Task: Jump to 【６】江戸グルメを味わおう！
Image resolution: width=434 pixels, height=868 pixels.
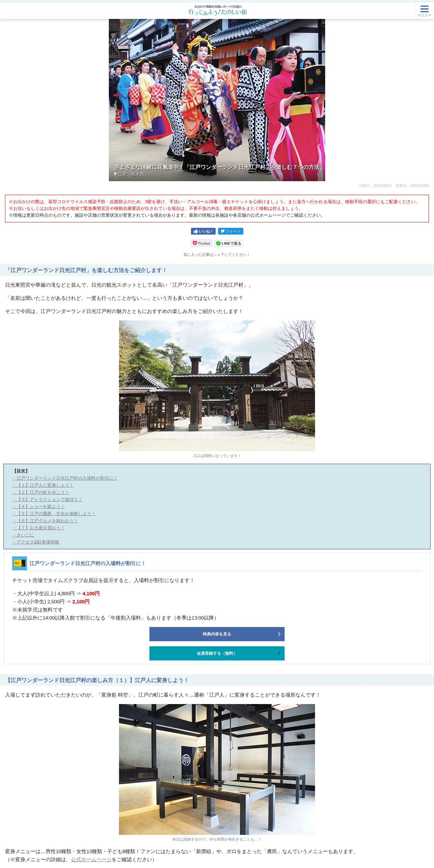Action: 45,521
